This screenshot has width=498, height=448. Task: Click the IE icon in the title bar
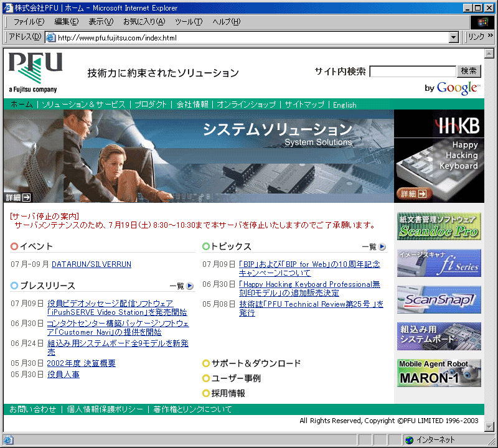click(x=8, y=8)
